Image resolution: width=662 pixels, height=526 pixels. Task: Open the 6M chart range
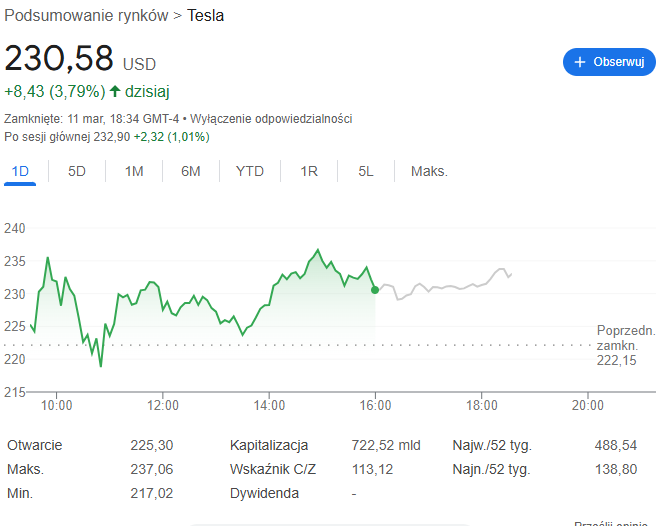click(x=191, y=171)
